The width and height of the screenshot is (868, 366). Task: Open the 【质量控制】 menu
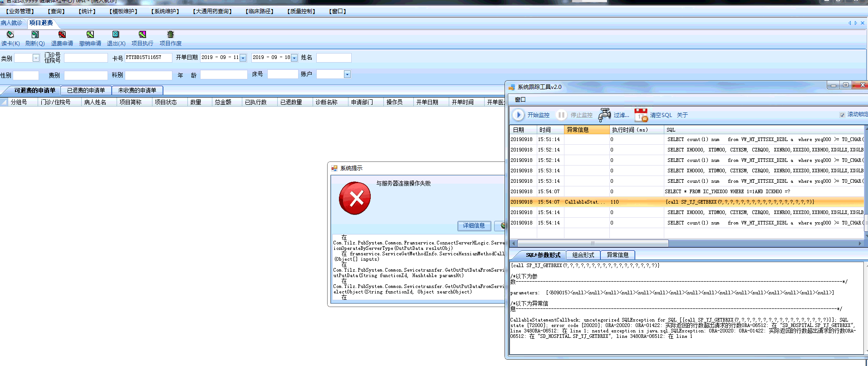(x=301, y=11)
